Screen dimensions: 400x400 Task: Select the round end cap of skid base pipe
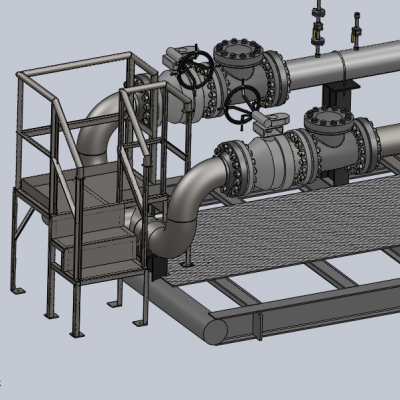pyautogui.click(x=215, y=331)
